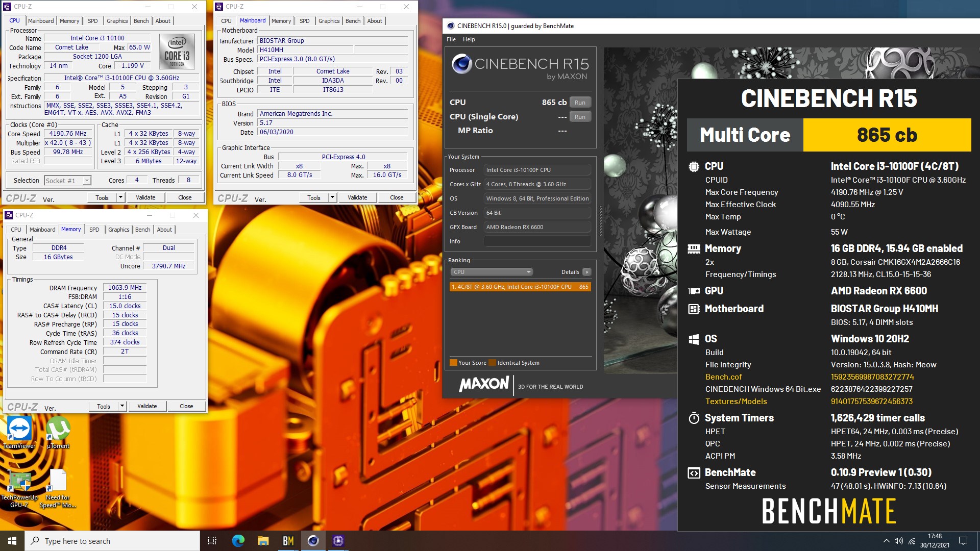Click Close in Mainboard CPU-Z window
The image size is (980, 551).
(397, 197)
